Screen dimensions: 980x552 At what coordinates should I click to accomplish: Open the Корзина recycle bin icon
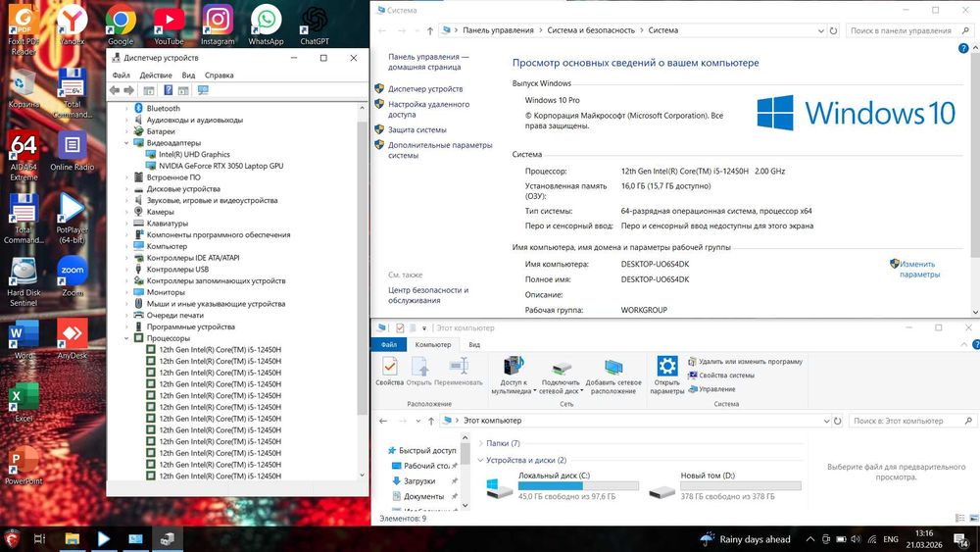coord(24,89)
